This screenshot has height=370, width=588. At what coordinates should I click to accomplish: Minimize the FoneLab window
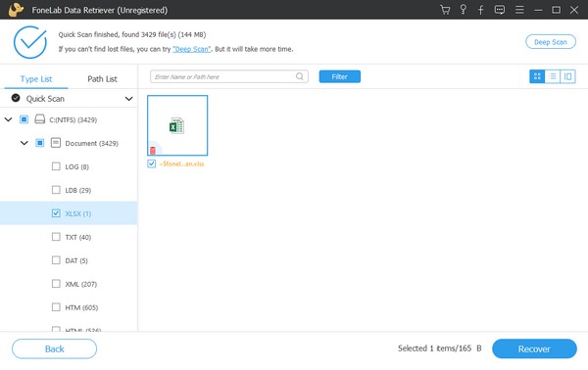[x=538, y=10]
